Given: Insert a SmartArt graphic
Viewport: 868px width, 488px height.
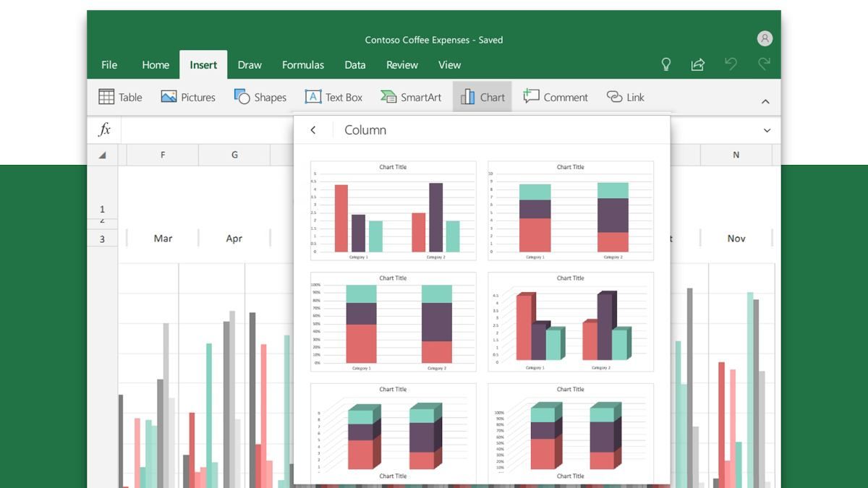Looking at the screenshot, I should [x=410, y=97].
